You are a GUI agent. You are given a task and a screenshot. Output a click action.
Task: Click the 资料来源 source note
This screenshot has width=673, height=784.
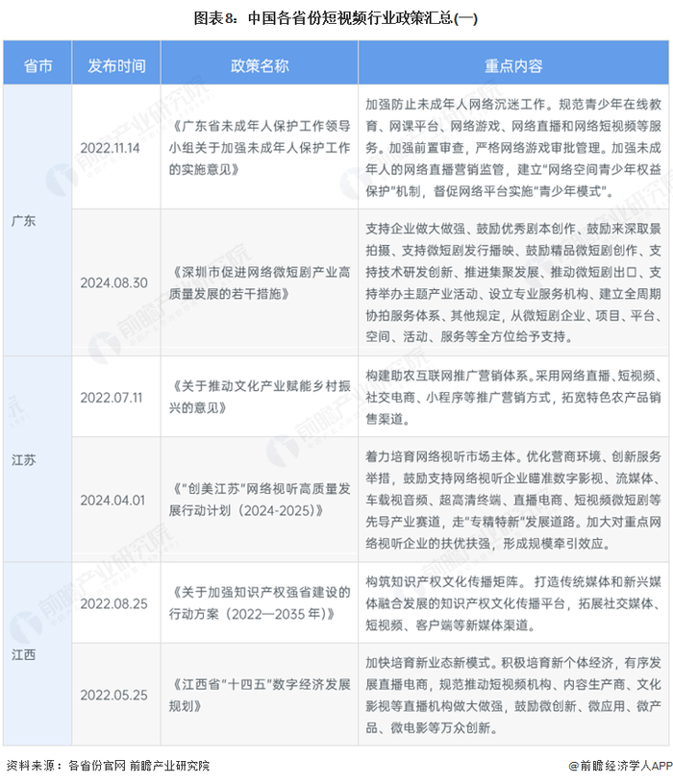(108, 766)
